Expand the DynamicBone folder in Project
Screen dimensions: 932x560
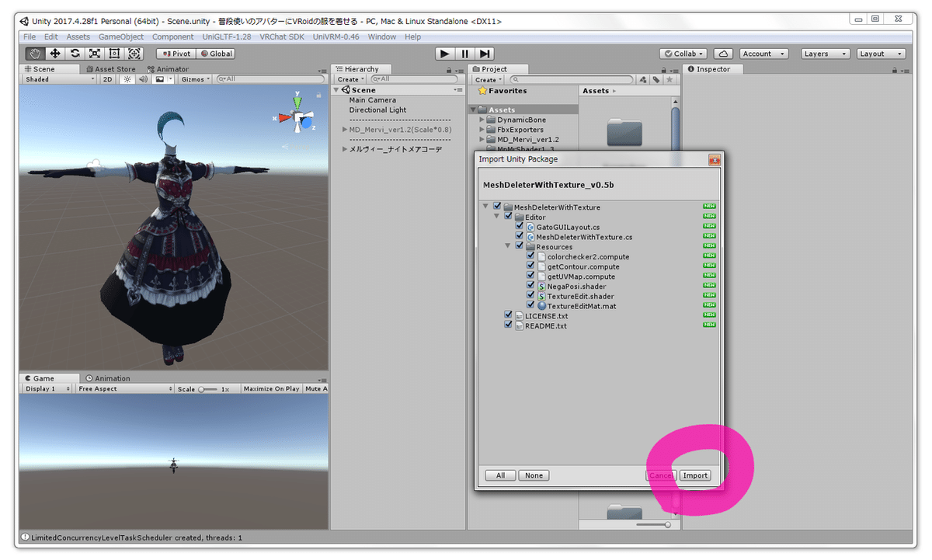(482, 120)
